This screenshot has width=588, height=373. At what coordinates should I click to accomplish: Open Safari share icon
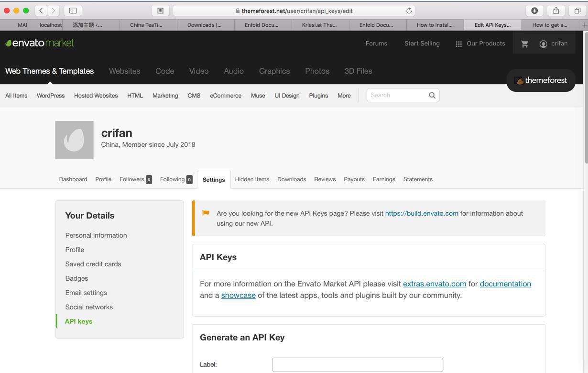[556, 11]
